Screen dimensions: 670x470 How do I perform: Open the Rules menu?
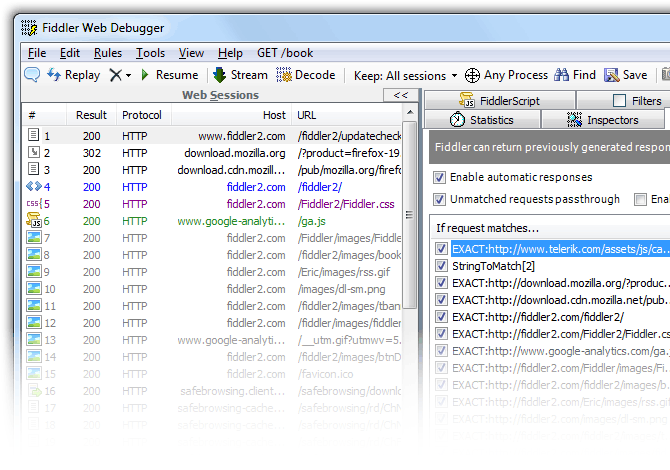click(x=108, y=53)
